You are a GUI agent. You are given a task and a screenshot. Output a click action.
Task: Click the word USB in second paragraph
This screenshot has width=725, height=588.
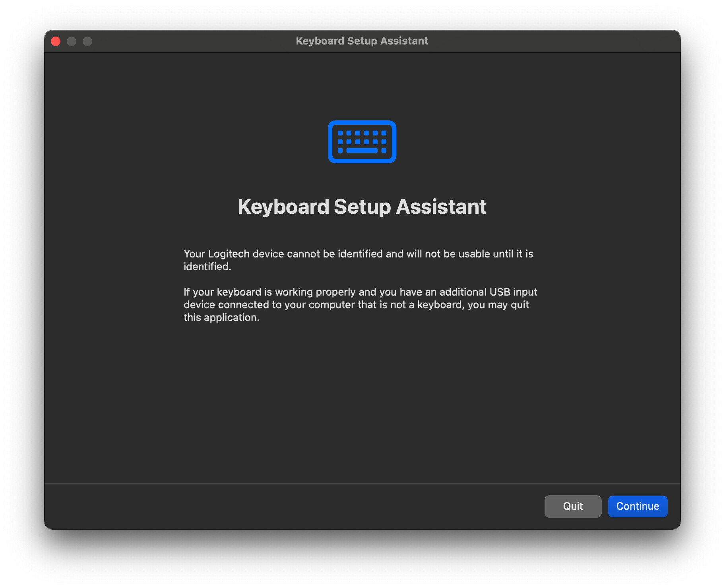pyautogui.click(x=499, y=292)
